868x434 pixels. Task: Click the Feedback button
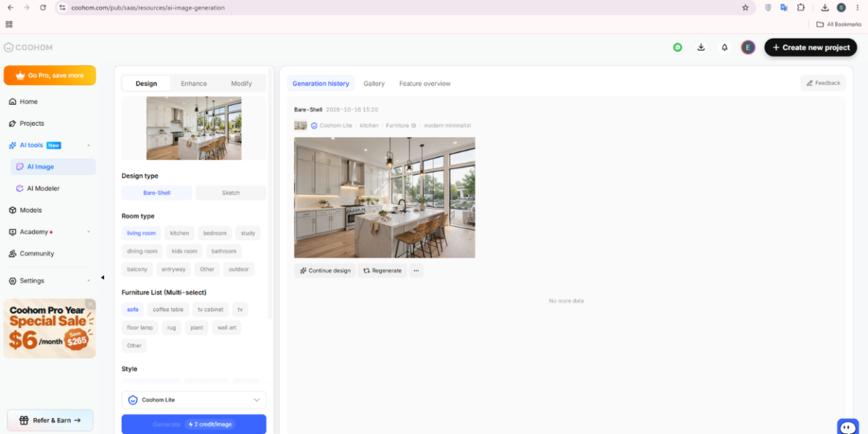pyautogui.click(x=823, y=83)
